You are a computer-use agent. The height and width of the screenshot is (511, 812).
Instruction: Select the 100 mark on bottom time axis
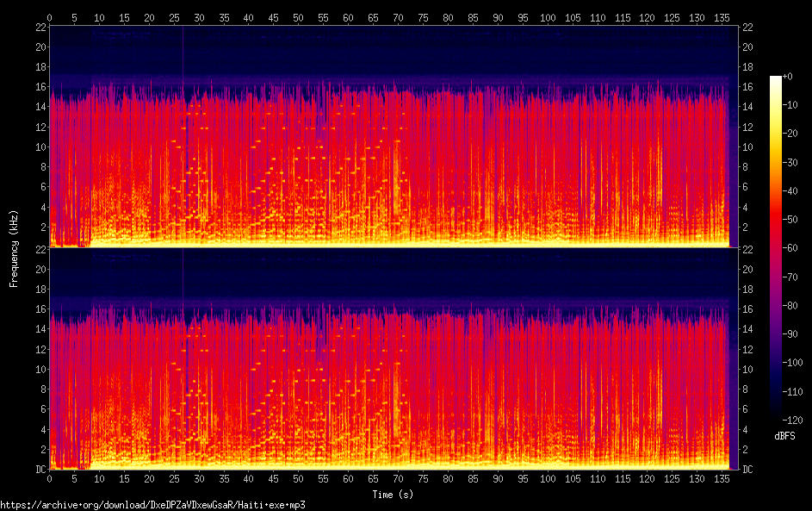[x=548, y=478]
